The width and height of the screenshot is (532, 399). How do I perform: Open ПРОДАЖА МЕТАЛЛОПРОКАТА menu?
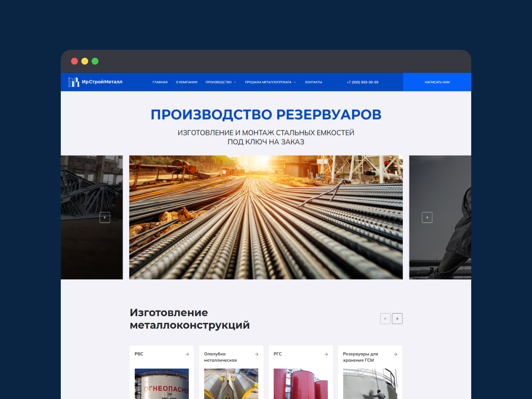click(x=268, y=82)
